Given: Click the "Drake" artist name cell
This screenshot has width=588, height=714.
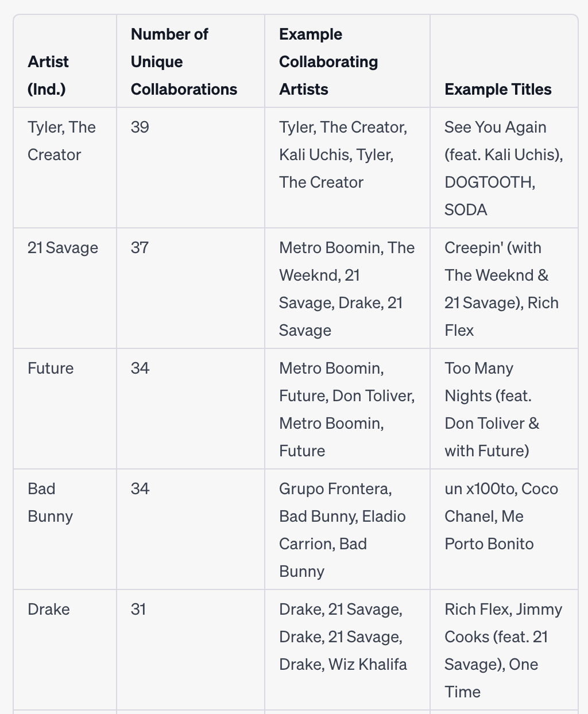Looking at the screenshot, I should pos(49,609).
